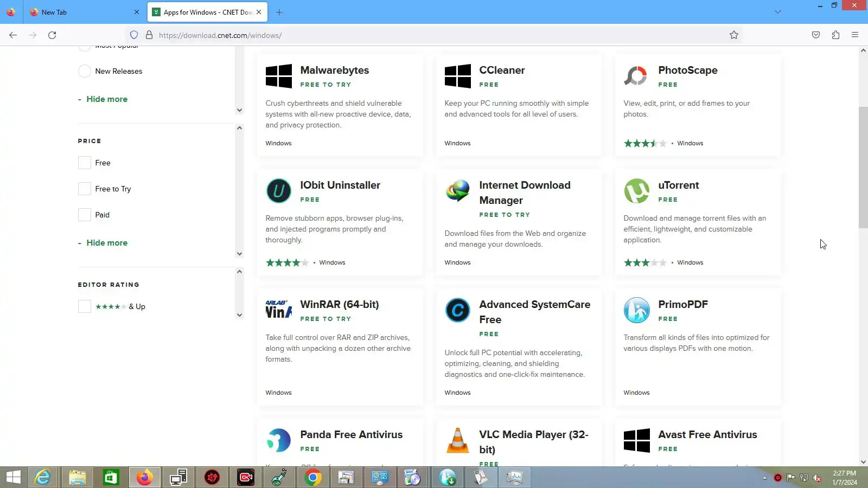Click the Price section up arrow
The width and height of the screenshot is (868, 488).
[x=239, y=128]
